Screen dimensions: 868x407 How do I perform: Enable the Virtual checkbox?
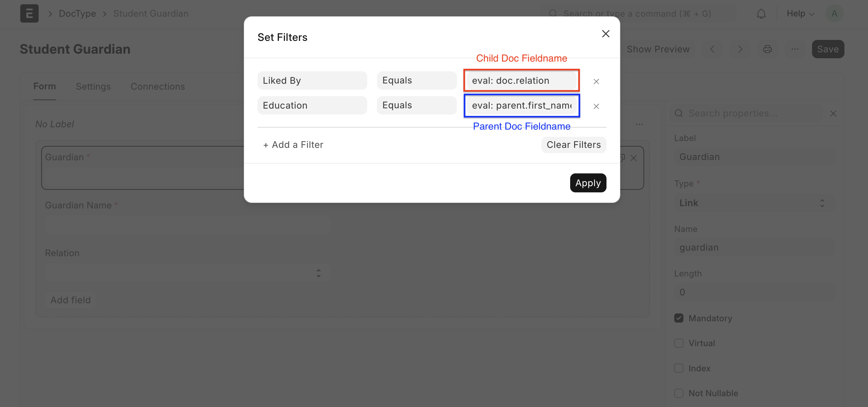click(678, 343)
